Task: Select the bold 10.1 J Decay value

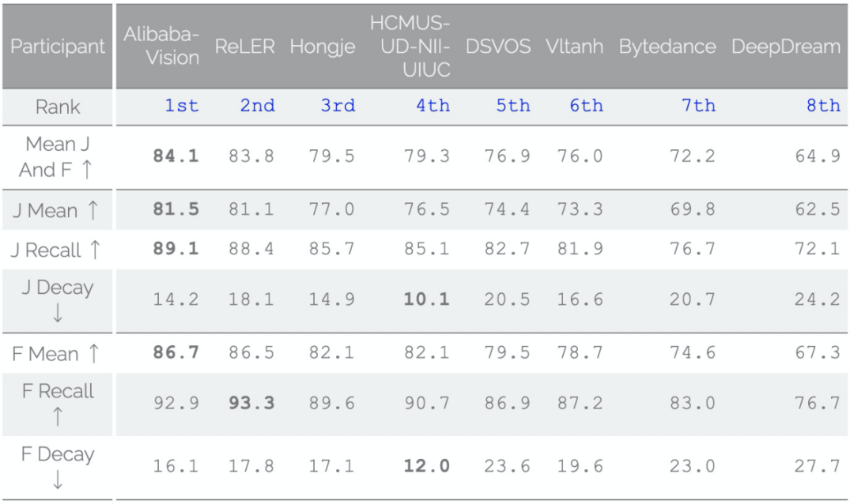Action: point(426,300)
